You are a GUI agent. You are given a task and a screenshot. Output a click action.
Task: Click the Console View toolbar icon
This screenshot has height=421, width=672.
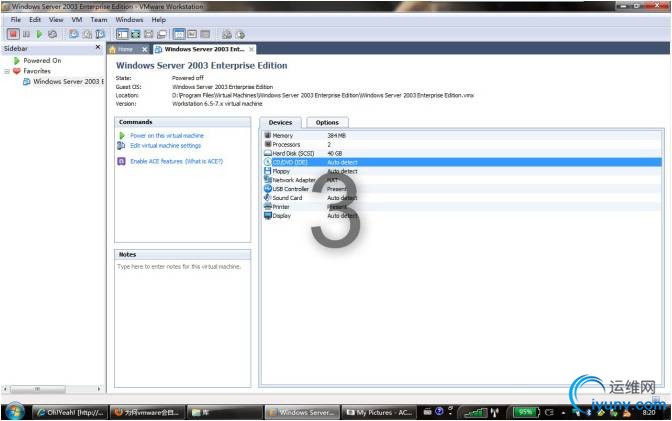click(x=205, y=34)
